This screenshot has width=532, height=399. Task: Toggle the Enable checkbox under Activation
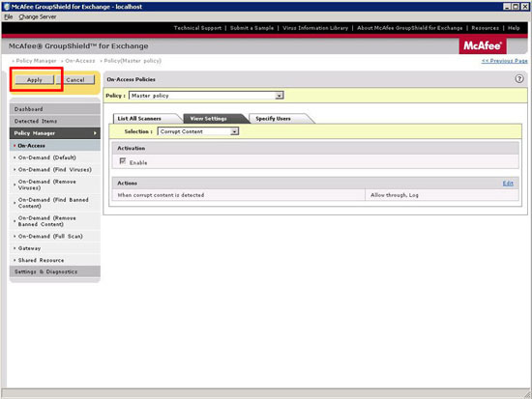pyautogui.click(x=123, y=161)
